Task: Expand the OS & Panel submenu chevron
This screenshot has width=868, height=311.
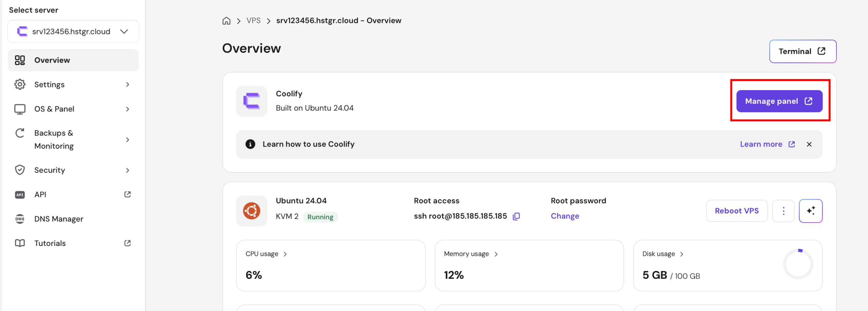Action: pos(127,109)
